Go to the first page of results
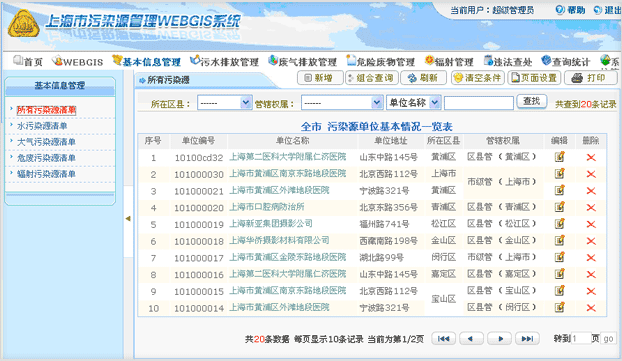This screenshot has width=622, height=361. 443,338
